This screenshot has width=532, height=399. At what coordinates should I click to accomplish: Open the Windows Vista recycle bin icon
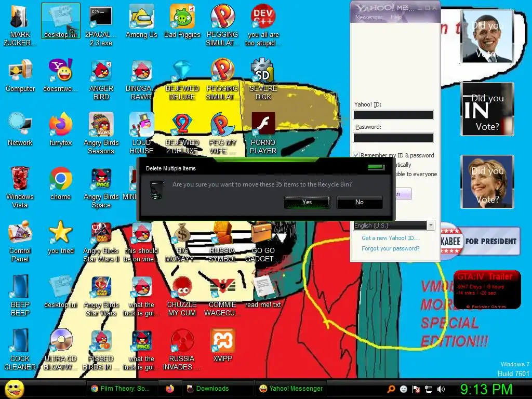tap(20, 187)
